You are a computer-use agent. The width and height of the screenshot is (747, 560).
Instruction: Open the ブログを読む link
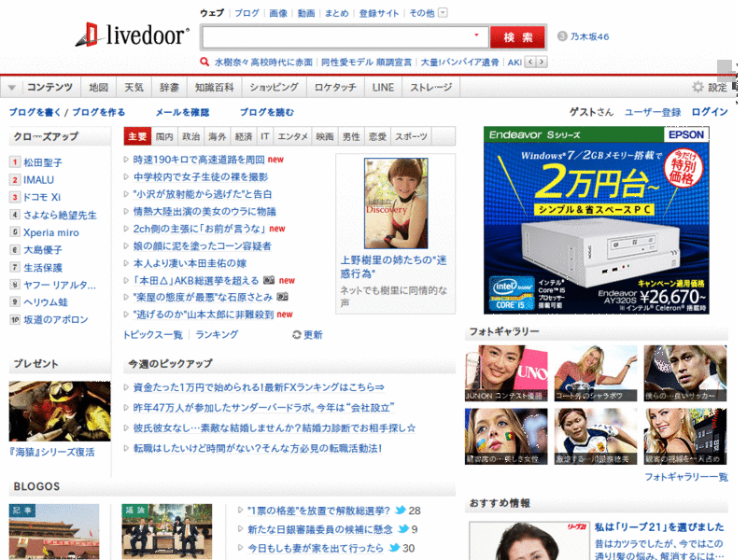pyautogui.click(x=267, y=112)
